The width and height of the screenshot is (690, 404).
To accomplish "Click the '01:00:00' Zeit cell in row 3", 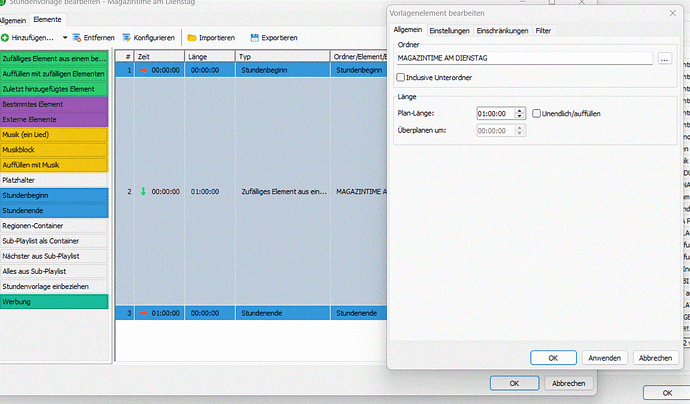I will tap(159, 313).
